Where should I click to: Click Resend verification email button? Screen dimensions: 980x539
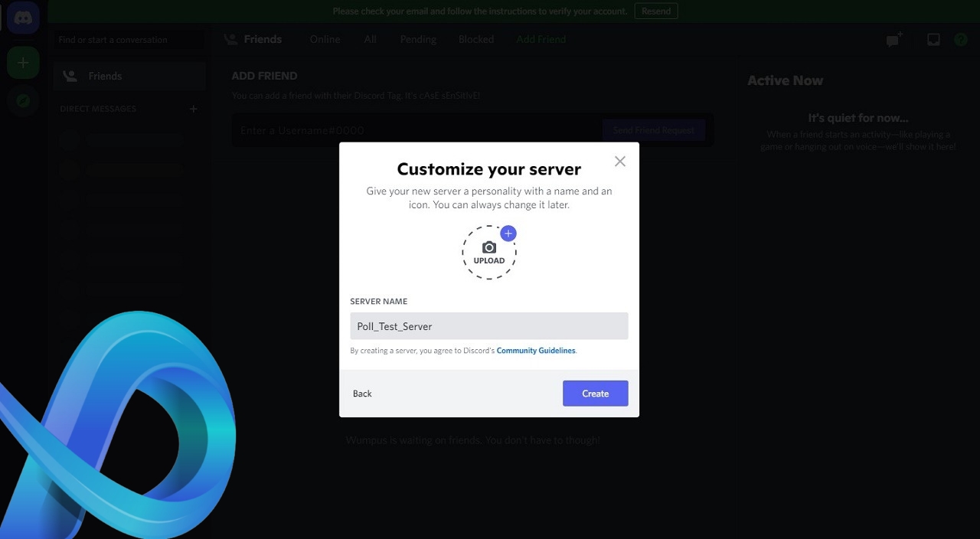tap(656, 11)
